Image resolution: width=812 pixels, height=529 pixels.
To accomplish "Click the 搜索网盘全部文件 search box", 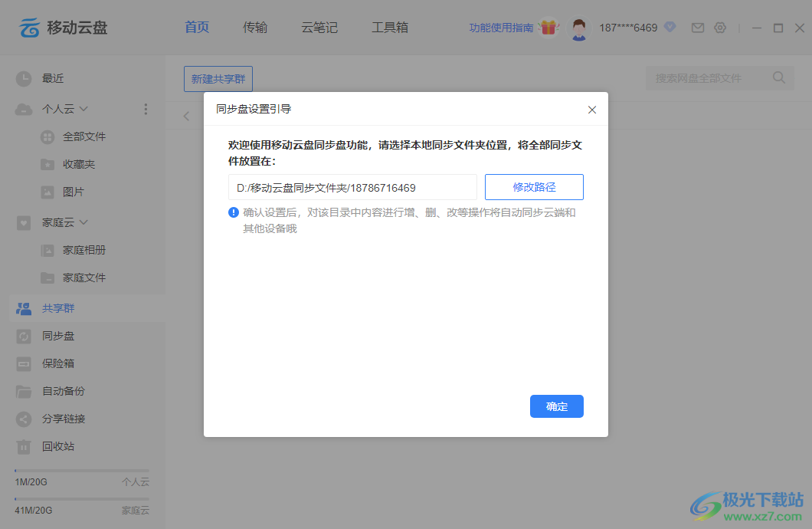I will tap(720, 78).
